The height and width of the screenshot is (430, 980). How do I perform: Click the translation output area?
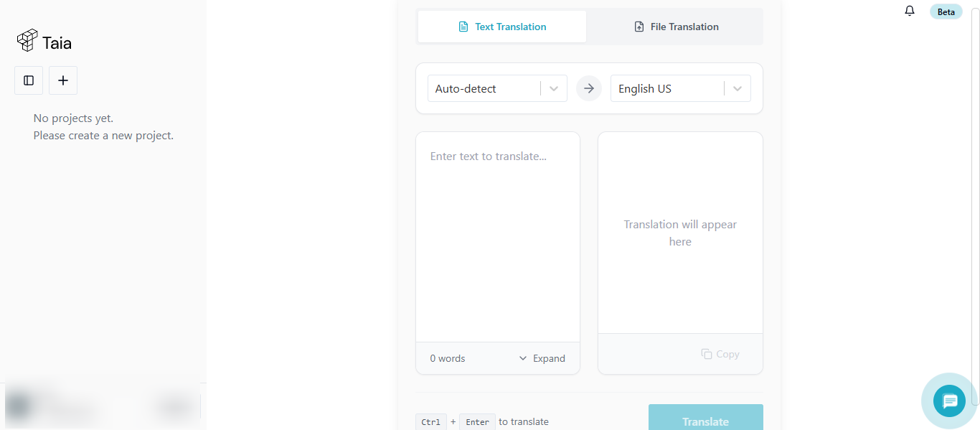679,233
